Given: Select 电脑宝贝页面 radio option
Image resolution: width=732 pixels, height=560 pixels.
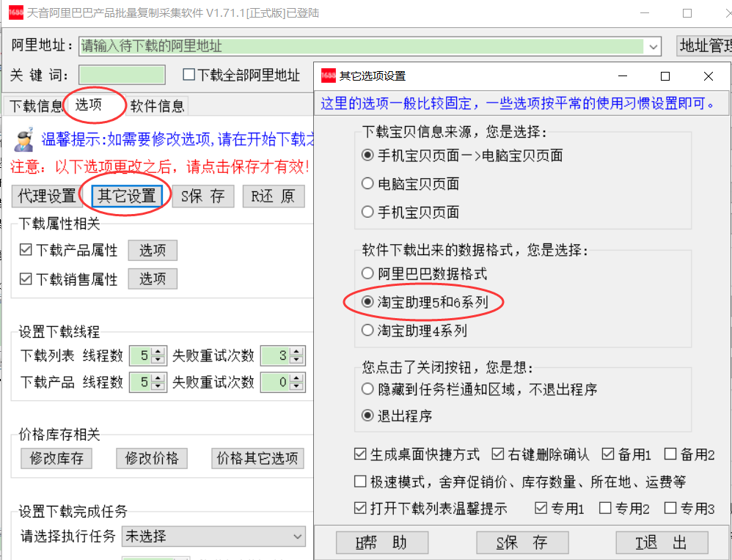Looking at the screenshot, I should pos(368,184).
